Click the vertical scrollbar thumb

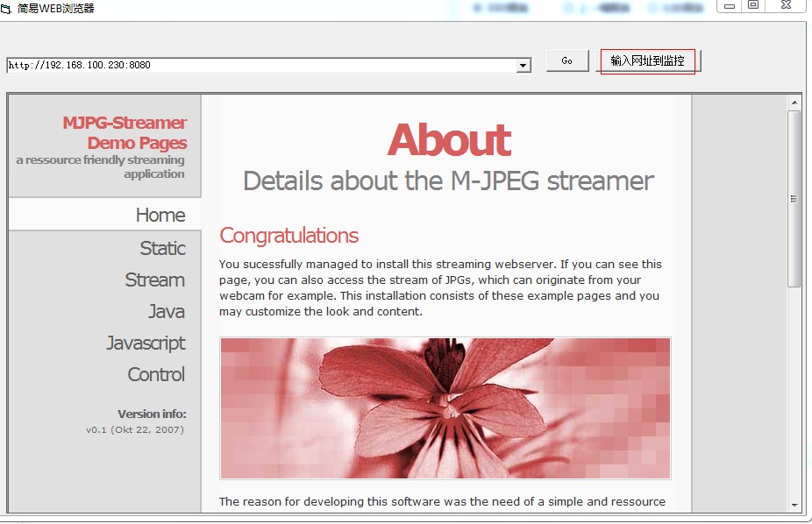tap(794, 199)
